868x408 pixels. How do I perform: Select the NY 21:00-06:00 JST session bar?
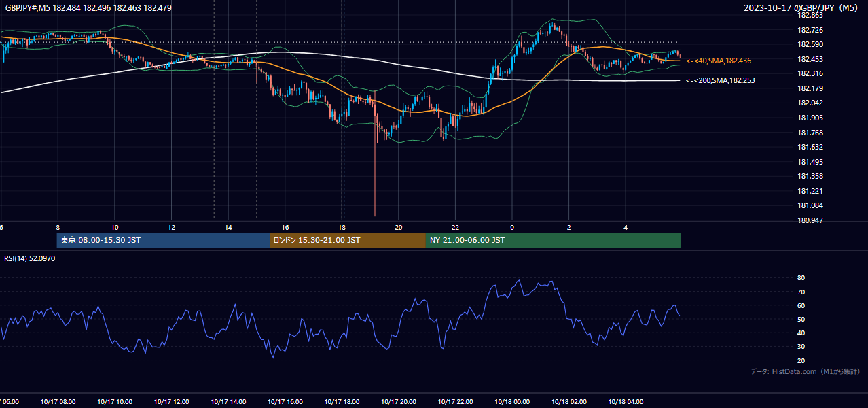554,240
